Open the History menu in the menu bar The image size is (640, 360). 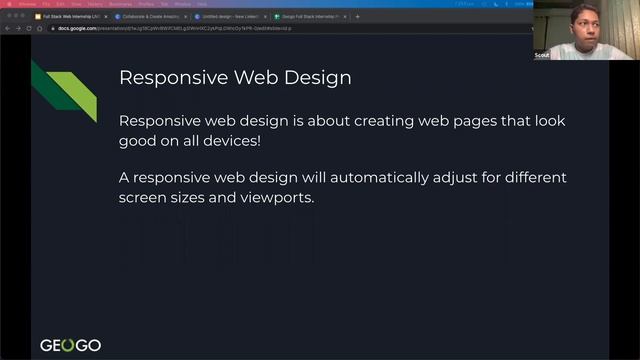(x=95, y=4)
